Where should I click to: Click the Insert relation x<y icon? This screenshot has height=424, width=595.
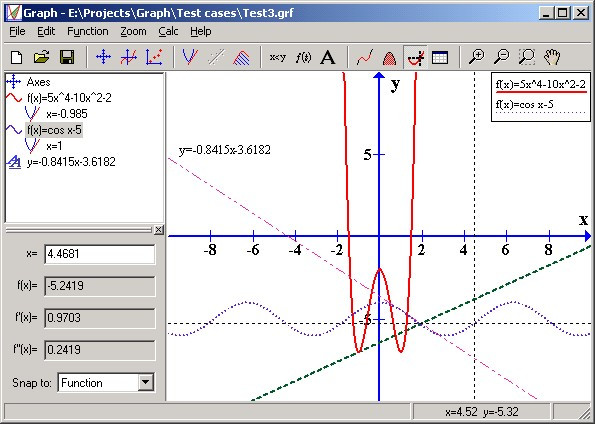277,58
